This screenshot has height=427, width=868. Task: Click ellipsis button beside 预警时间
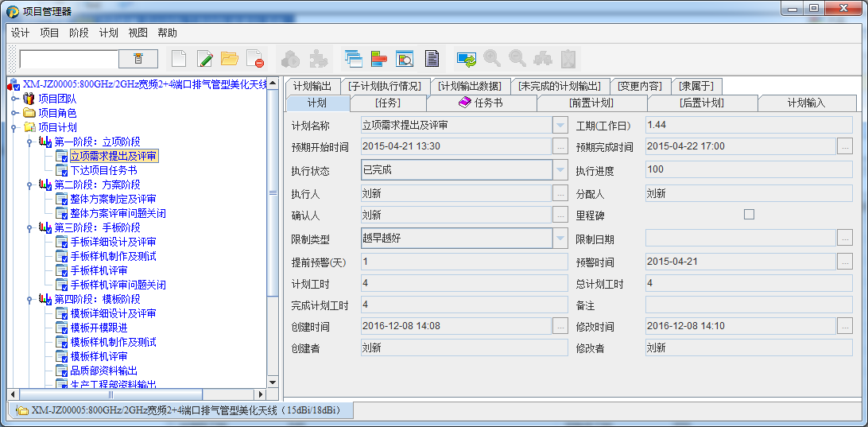click(845, 262)
